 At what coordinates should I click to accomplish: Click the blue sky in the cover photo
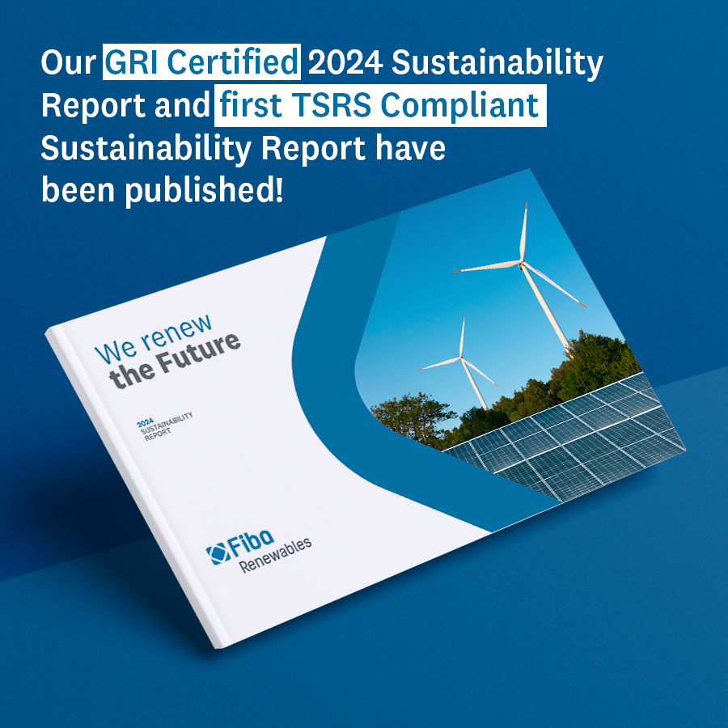point(453,267)
